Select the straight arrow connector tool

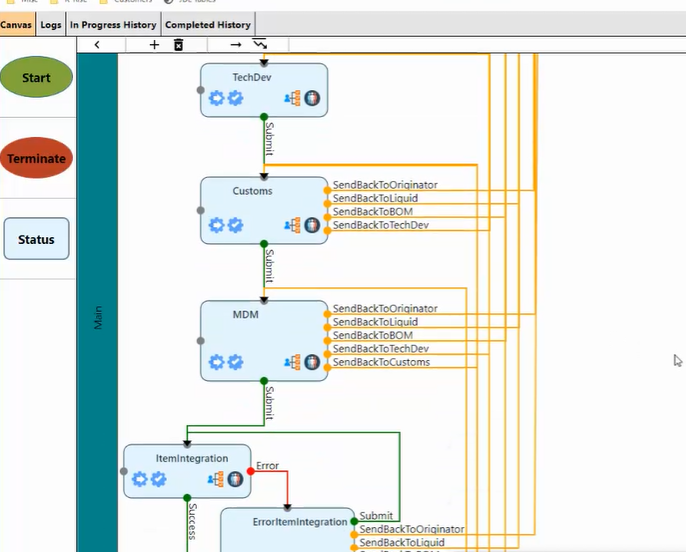236,45
